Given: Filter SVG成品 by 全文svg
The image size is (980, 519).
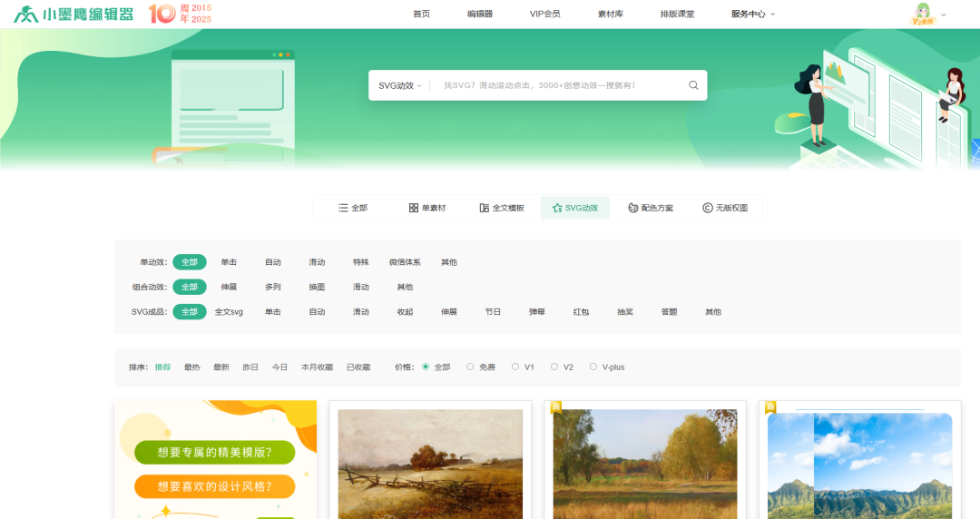Looking at the screenshot, I should coord(229,311).
